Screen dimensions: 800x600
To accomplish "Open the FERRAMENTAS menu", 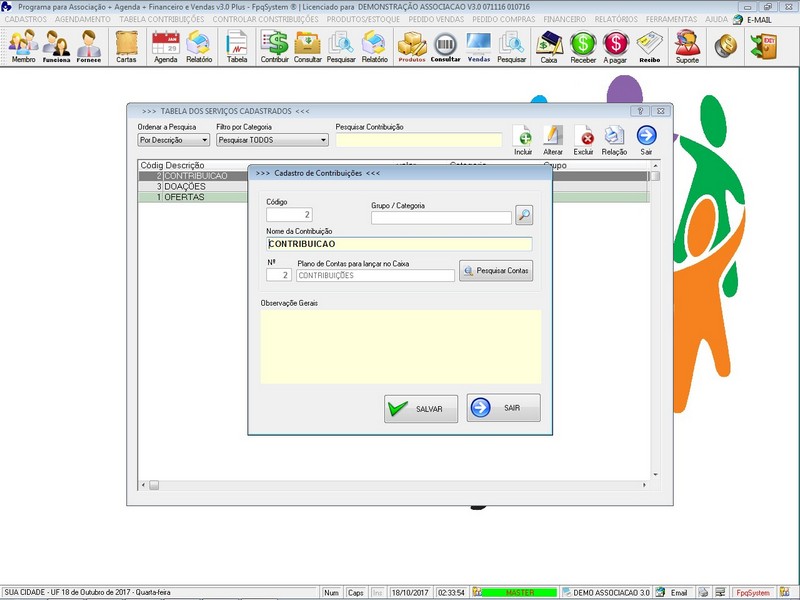I will [x=671, y=19].
